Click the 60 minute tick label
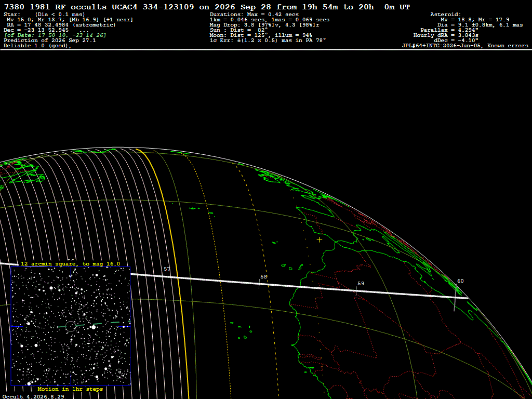This screenshot has width=532, height=399. point(460,281)
